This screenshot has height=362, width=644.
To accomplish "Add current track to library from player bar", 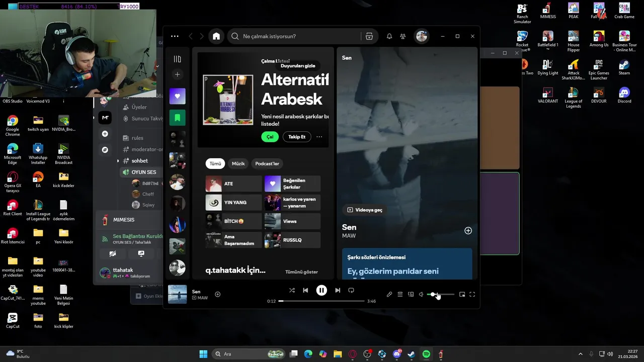I will 218,294.
